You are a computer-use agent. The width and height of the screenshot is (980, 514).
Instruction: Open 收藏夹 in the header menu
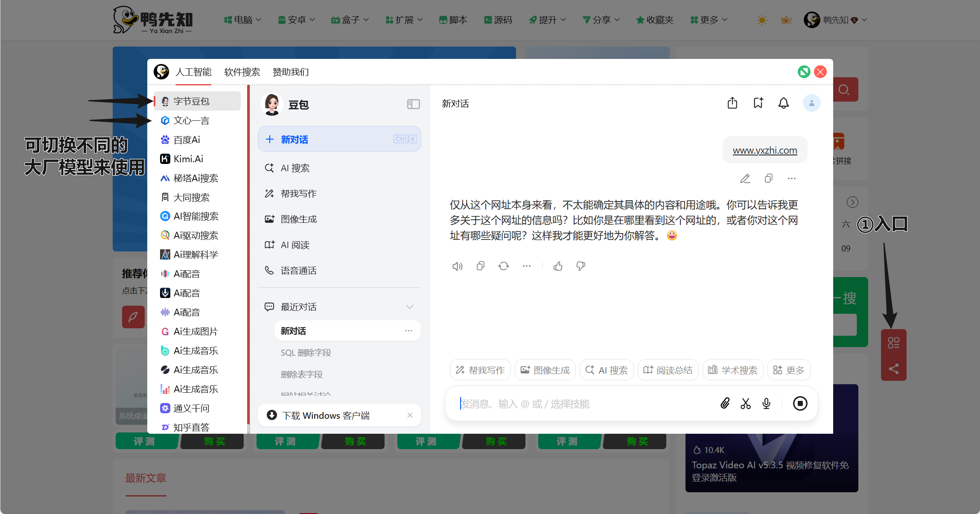(655, 20)
